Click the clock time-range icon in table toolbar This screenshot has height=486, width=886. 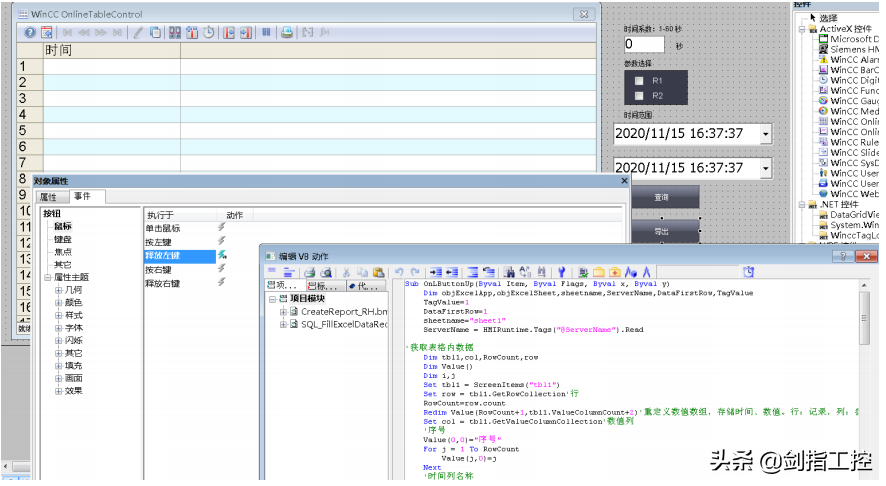pyautogui.click(x=208, y=32)
